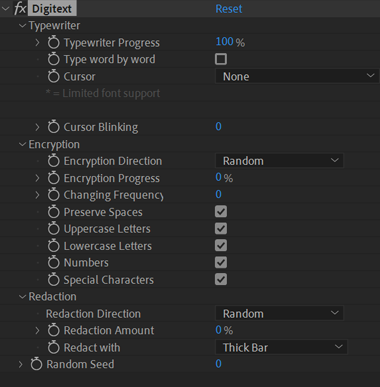This screenshot has height=387, width=380.
Task: Expand Random Seed property arrow
Action: (21, 364)
